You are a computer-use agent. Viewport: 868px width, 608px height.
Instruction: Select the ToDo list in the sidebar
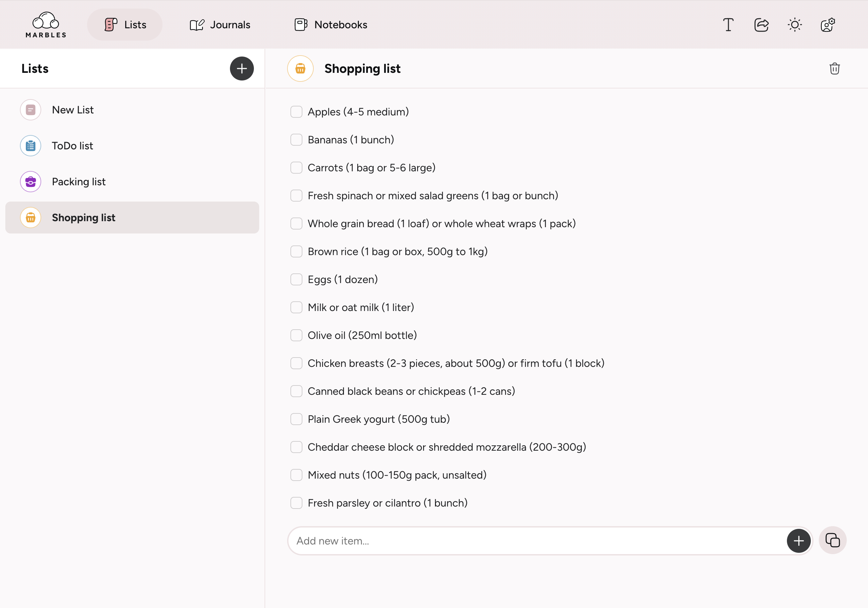click(72, 146)
